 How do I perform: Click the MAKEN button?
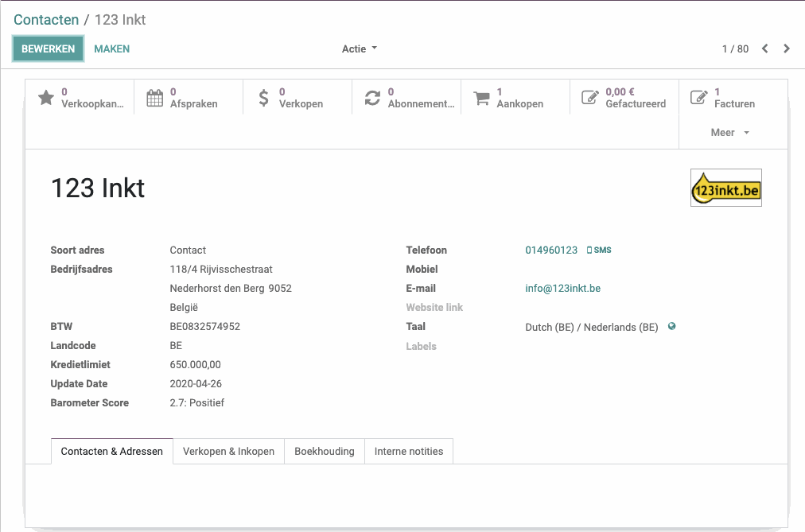(x=112, y=49)
